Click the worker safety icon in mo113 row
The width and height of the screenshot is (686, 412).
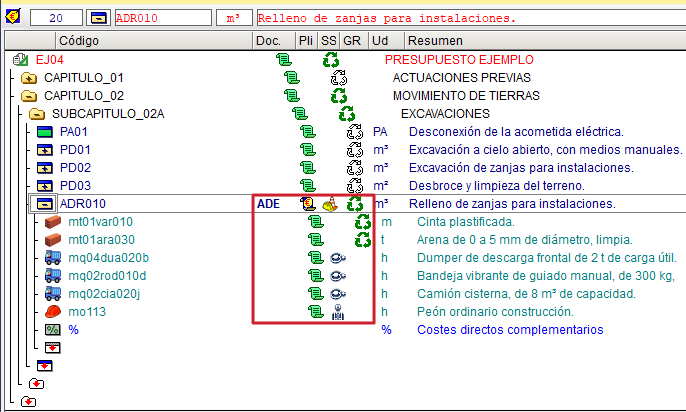click(x=338, y=312)
